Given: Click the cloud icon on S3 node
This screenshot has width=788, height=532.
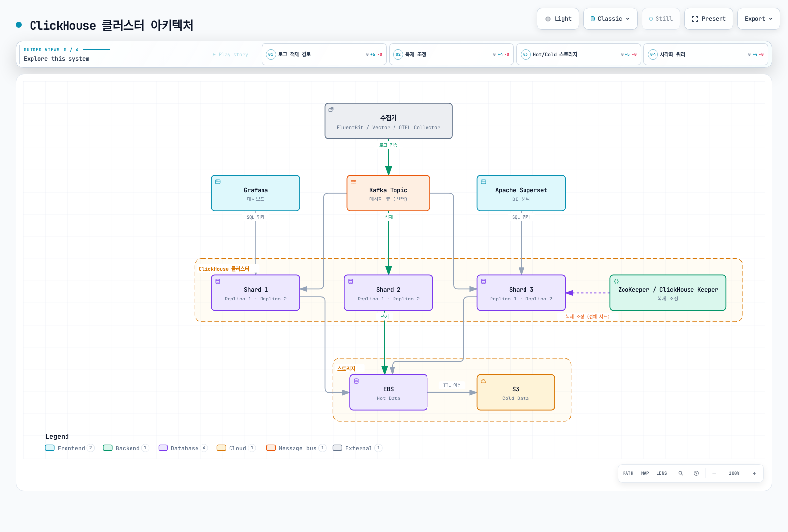Looking at the screenshot, I should point(483,381).
